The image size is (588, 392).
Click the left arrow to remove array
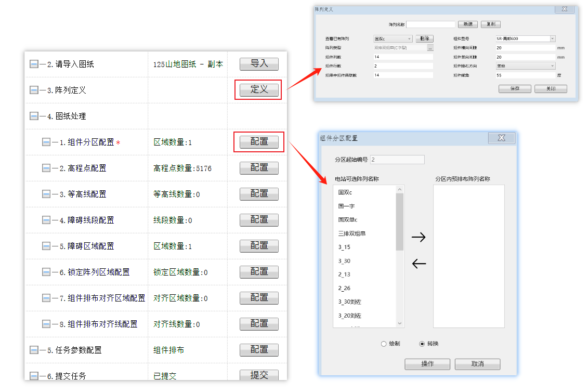(419, 264)
